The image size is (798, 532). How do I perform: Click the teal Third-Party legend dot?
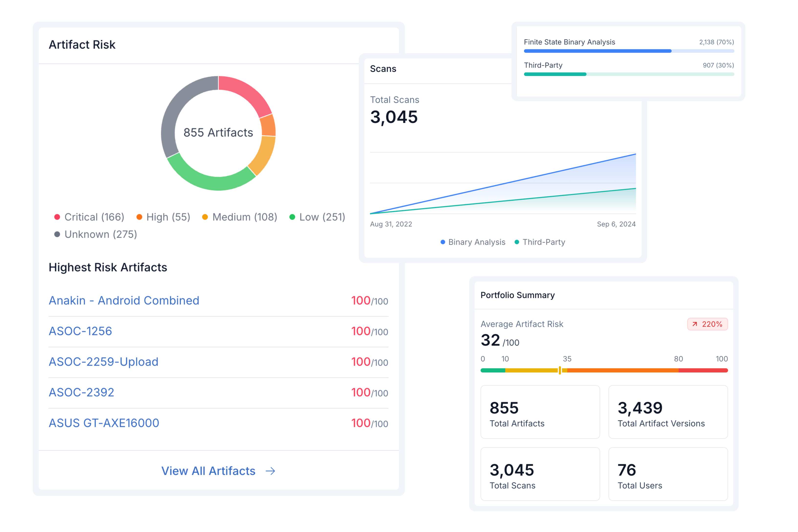click(x=517, y=242)
